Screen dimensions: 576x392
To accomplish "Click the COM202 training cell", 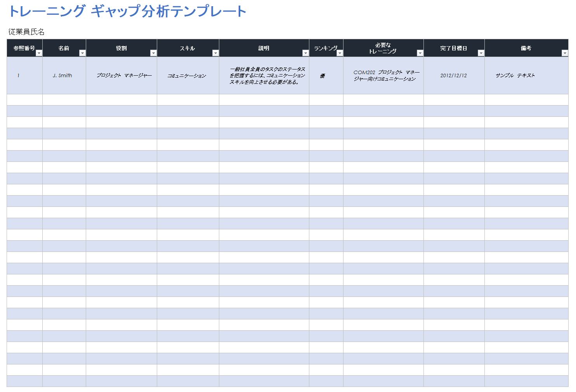I will [383, 76].
